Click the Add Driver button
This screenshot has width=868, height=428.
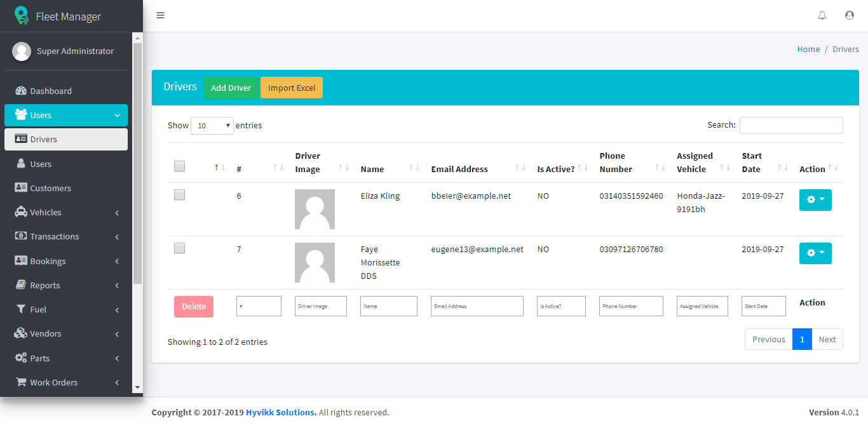click(x=231, y=88)
